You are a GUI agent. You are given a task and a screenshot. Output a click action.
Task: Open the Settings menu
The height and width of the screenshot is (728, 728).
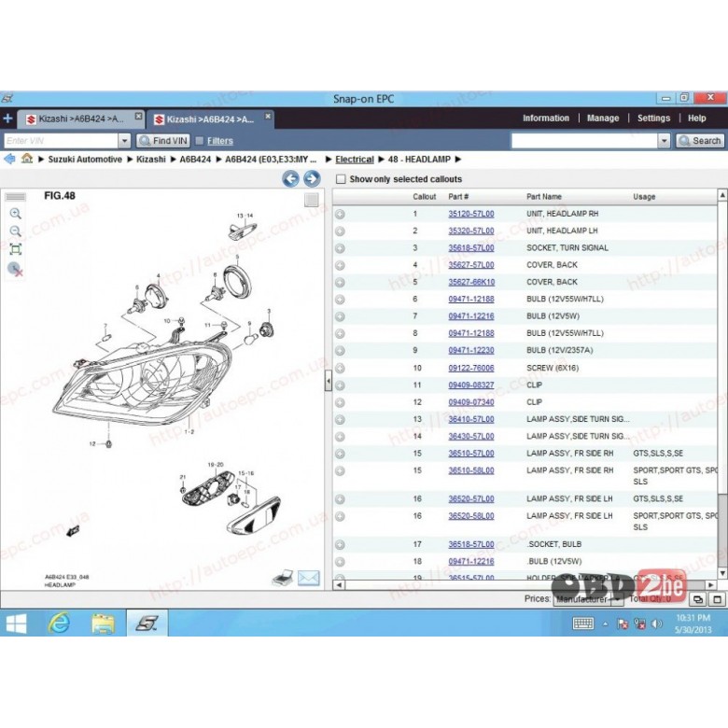coord(653,118)
